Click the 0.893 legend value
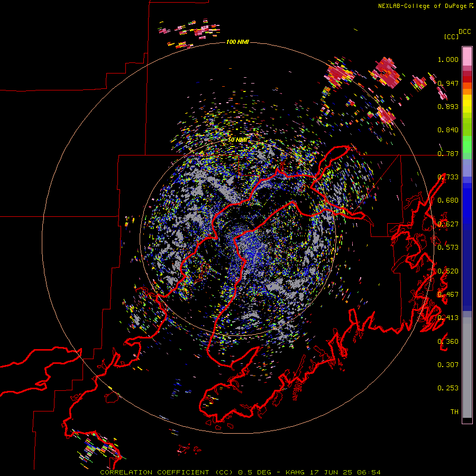This screenshot has height=476, width=476. pos(448,106)
